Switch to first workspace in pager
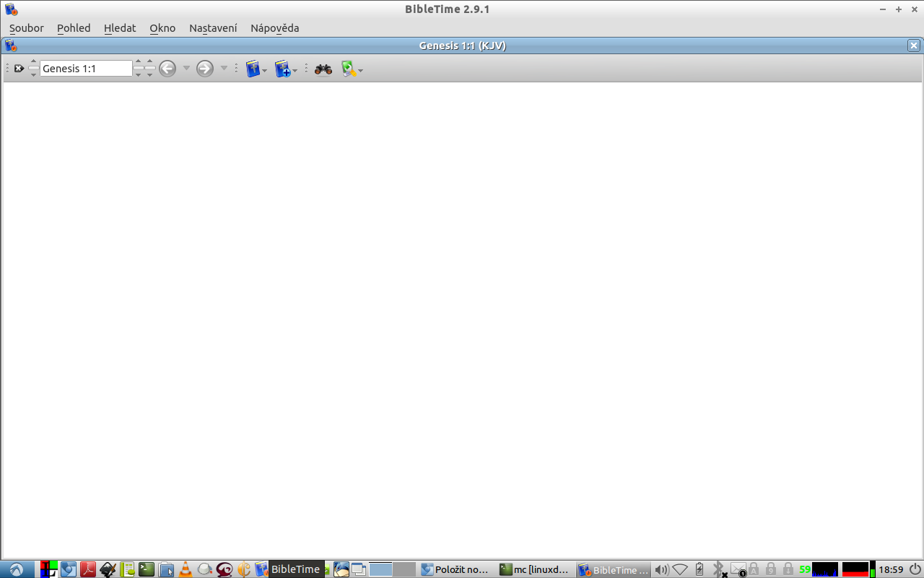The image size is (924, 578). click(x=380, y=569)
